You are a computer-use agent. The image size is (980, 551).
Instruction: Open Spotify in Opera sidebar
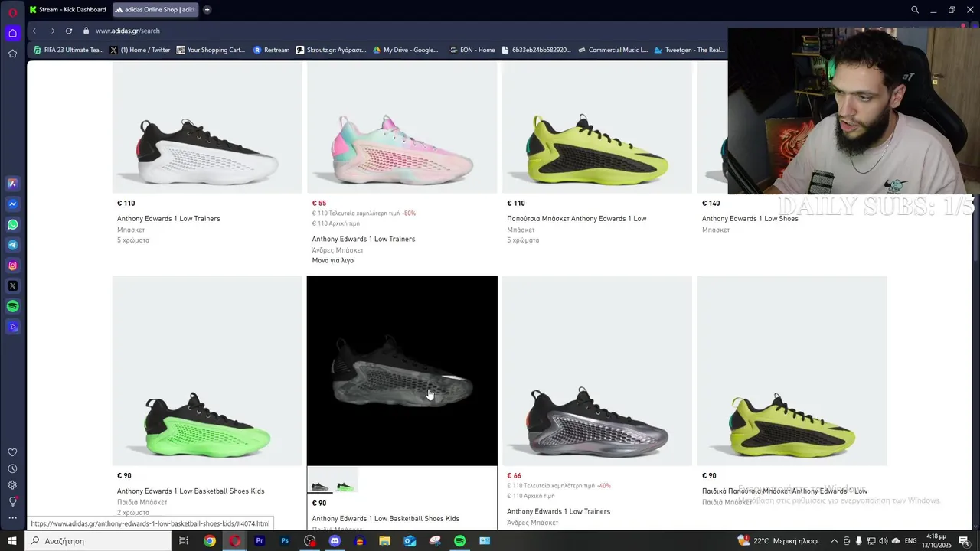12,306
